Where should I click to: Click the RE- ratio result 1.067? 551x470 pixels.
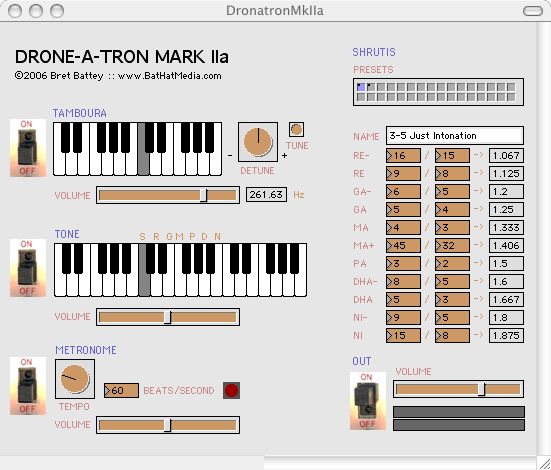point(506,155)
